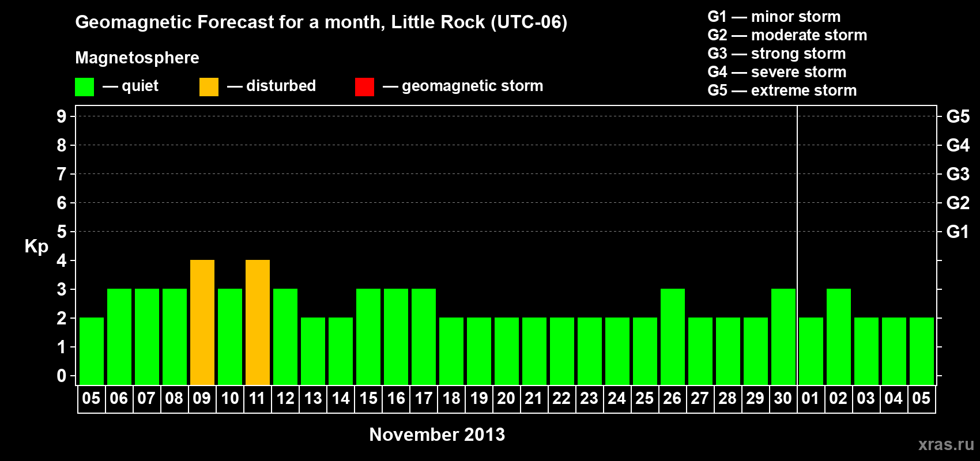Click the 'Kp' y-axis label
The image size is (980, 461).
(36, 247)
